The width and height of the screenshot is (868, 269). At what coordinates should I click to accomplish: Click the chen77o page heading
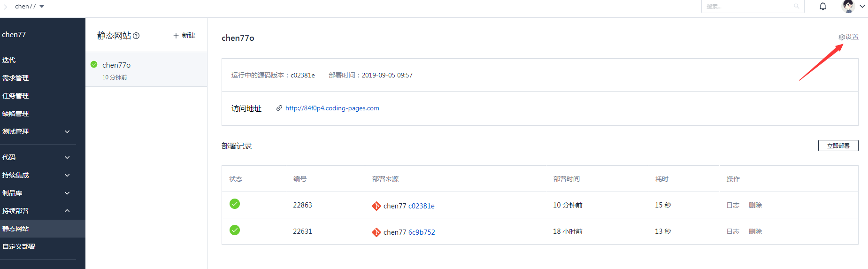point(238,38)
